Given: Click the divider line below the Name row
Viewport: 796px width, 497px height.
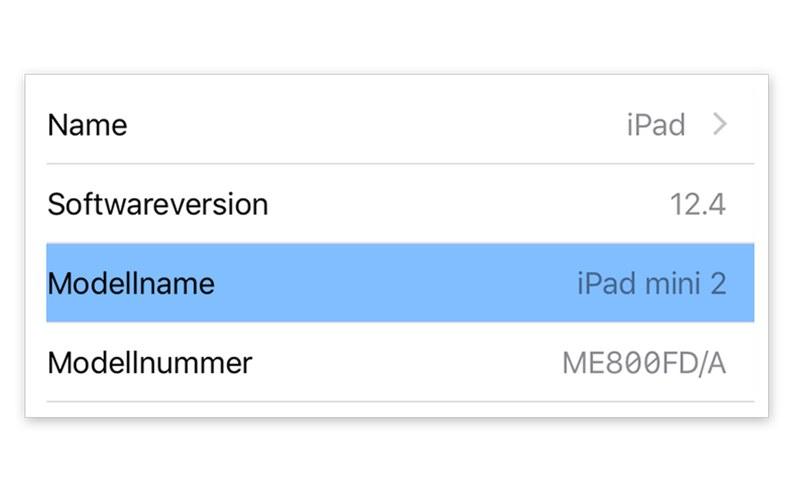Looking at the screenshot, I should 400,164.
